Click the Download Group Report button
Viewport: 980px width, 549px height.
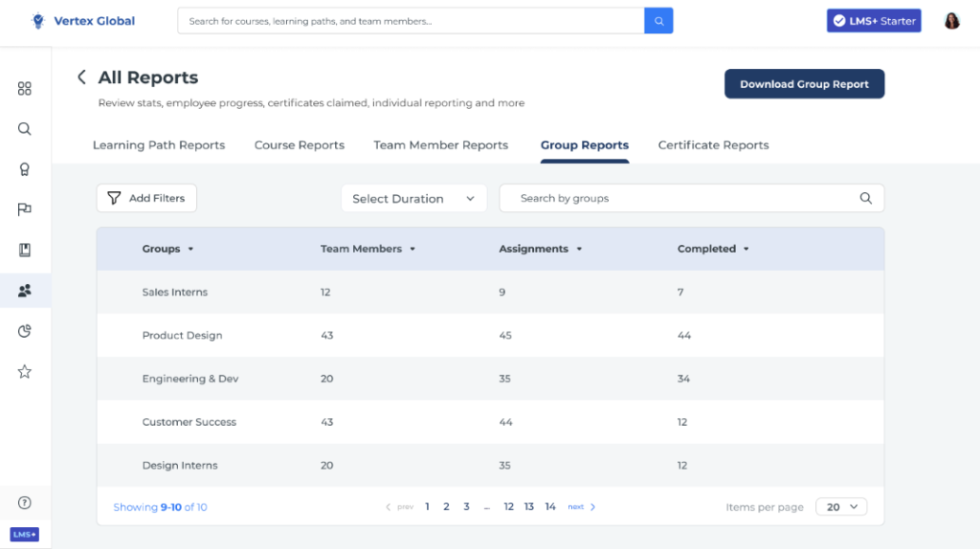804,84
